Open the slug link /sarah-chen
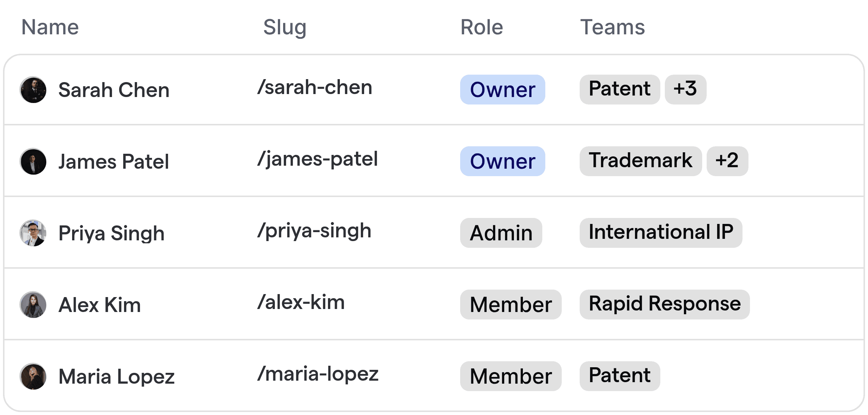 click(x=315, y=87)
